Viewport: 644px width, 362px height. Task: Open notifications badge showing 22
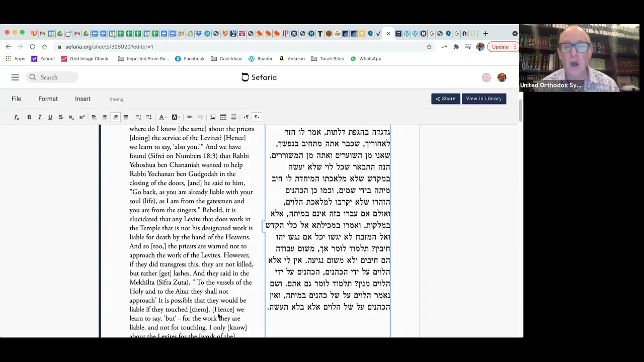486,77
